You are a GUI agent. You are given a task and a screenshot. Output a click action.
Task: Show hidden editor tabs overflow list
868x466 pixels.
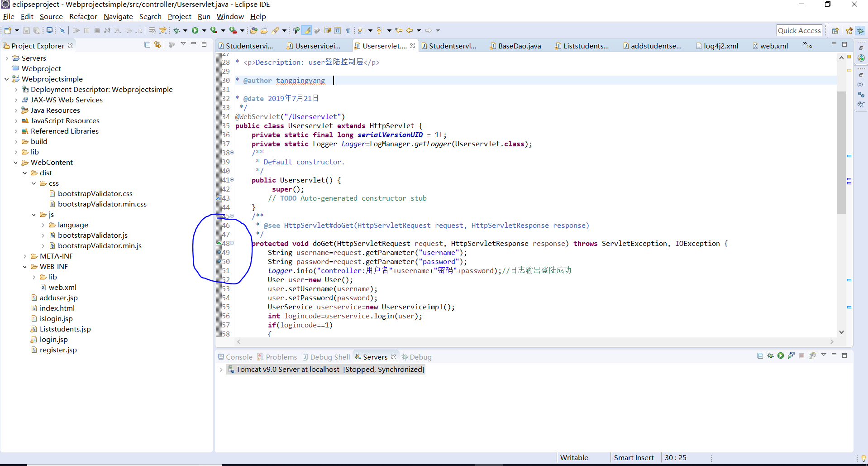pyautogui.click(x=807, y=45)
